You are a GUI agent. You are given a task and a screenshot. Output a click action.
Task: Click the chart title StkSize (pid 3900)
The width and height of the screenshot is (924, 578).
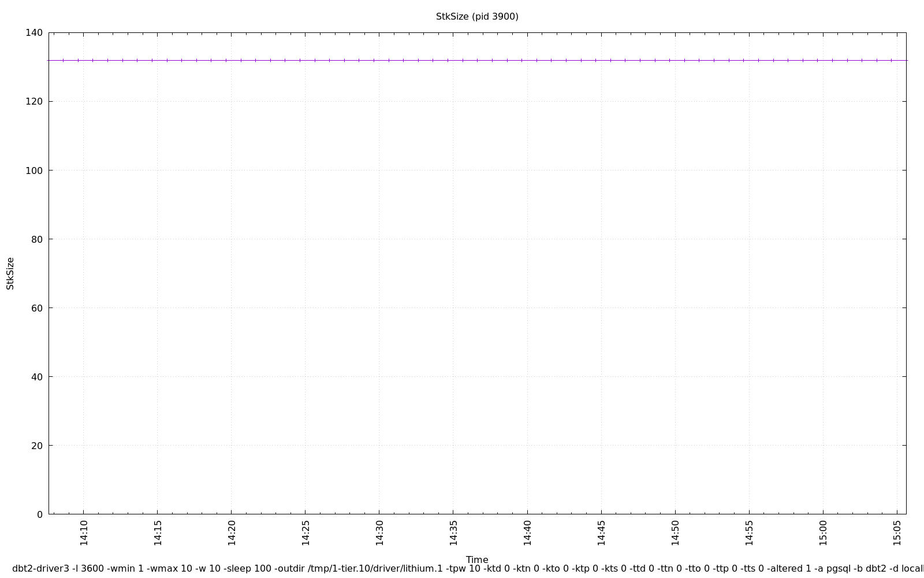(477, 17)
